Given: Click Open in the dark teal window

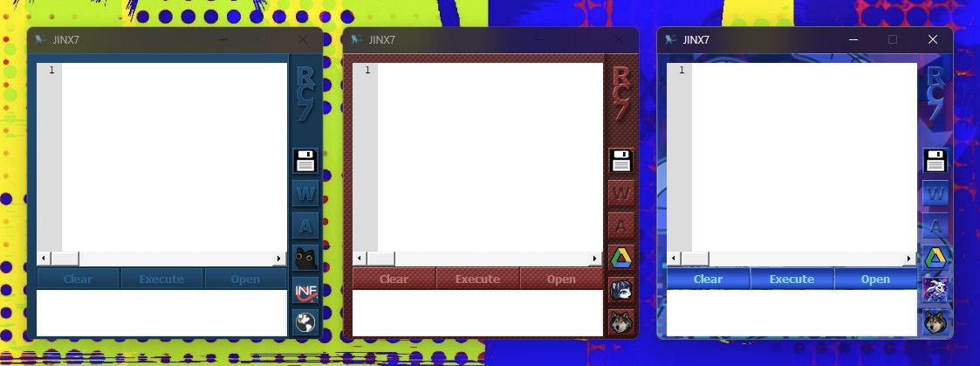Looking at the screenshot, I should (x=245, y=279).
